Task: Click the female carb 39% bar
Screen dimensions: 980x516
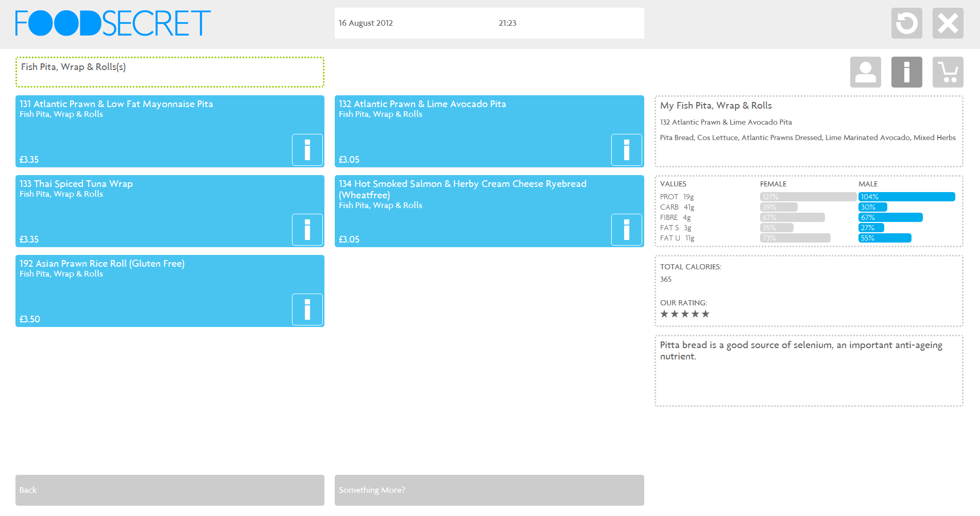Action: click(x=779, y=207)
